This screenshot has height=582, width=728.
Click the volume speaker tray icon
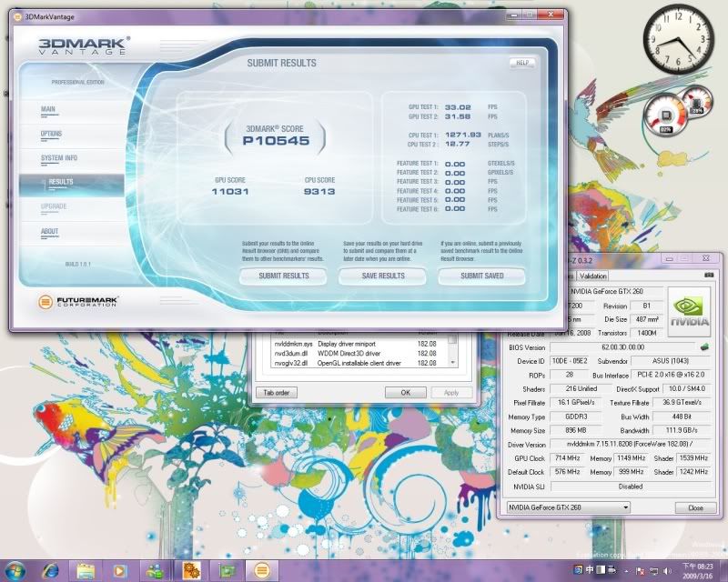click(667, 571)
